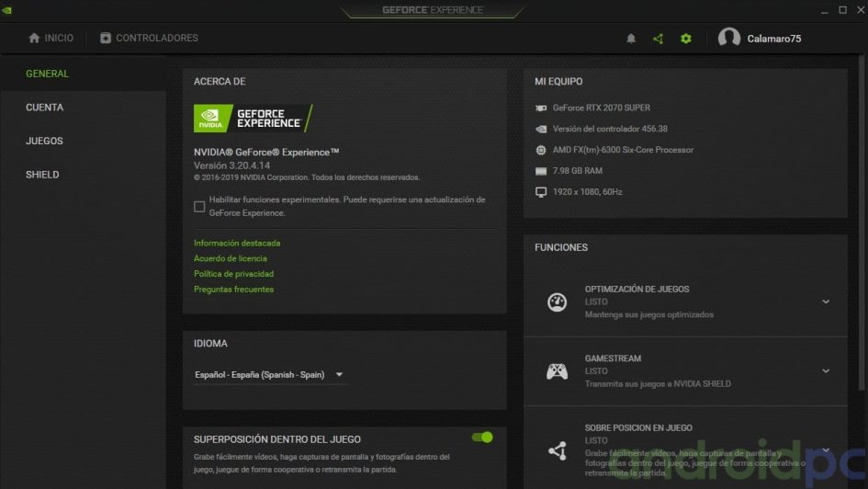Click the home icon beside INICIO
Image resolution: width=868 pixels, height=489 pixels.
[34, 38]
